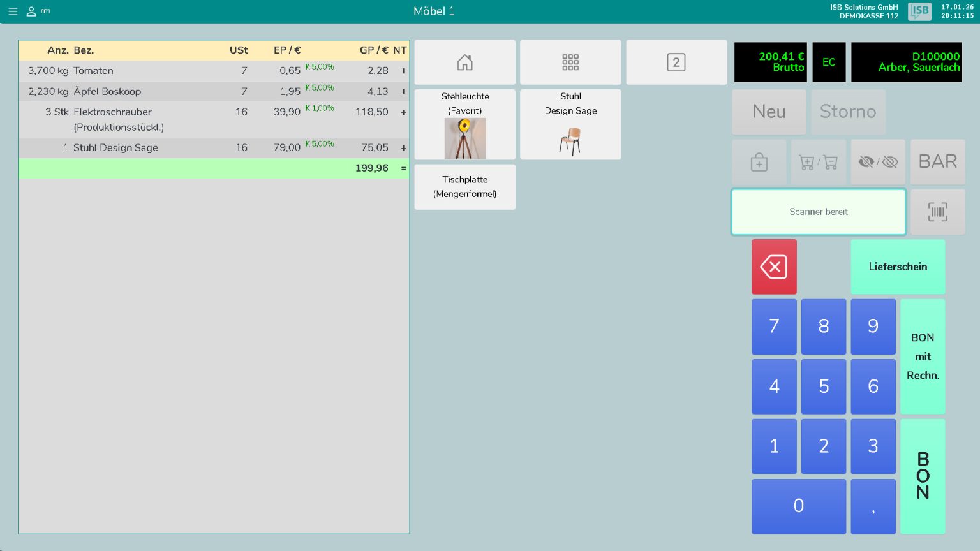The width and height of the screenshot is (980, 551).
Task: Switch to article page 2
Action: tap(676, 62)
